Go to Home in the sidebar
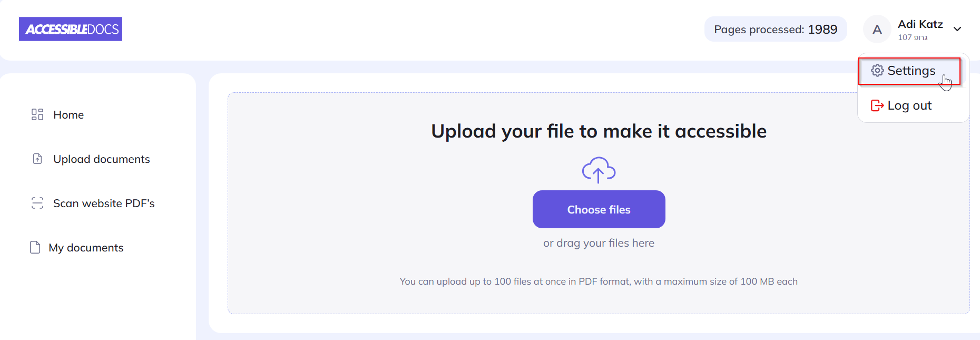 coord(68,115)
